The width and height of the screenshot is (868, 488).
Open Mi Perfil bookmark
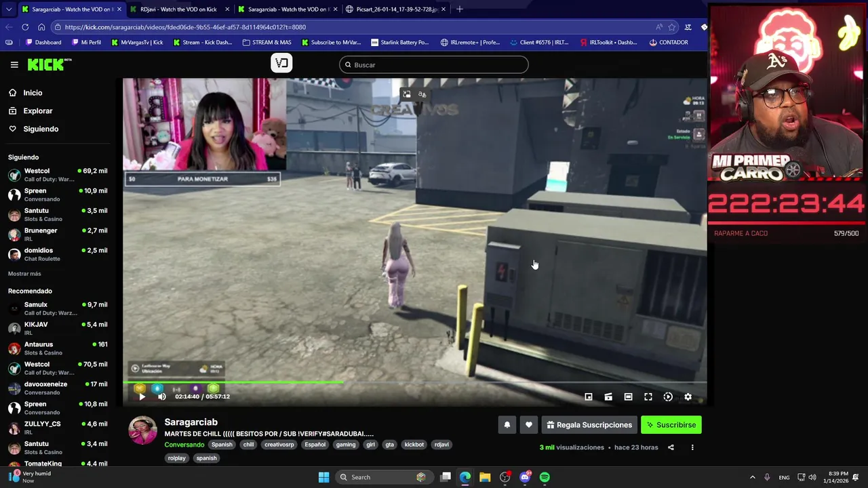click(x=86, y=42)
